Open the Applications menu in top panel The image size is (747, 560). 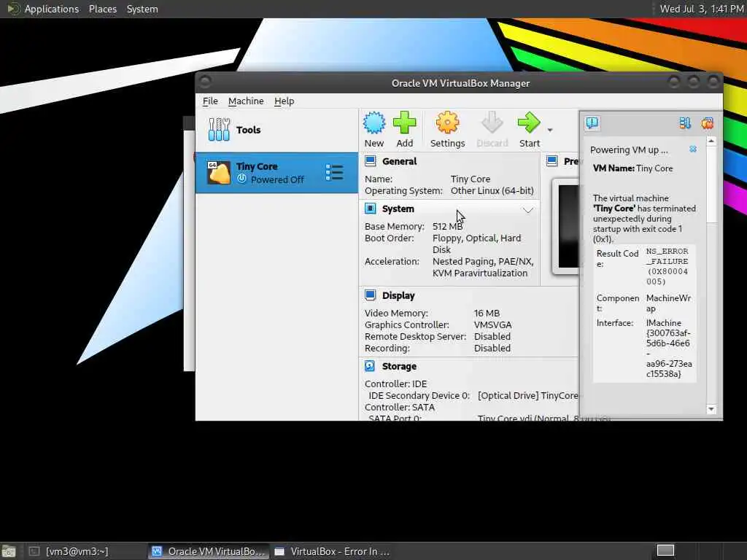[52, 9]
